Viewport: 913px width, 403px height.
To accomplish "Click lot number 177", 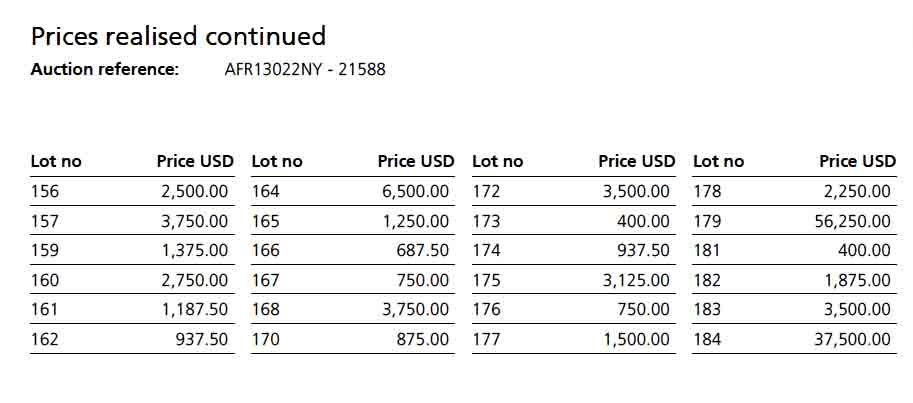I will coord(486,339).
